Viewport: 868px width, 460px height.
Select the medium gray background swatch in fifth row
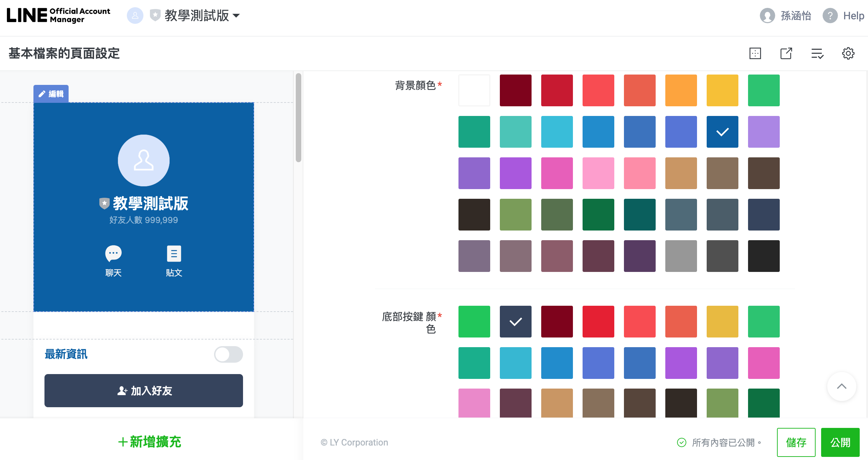[681, 256]
